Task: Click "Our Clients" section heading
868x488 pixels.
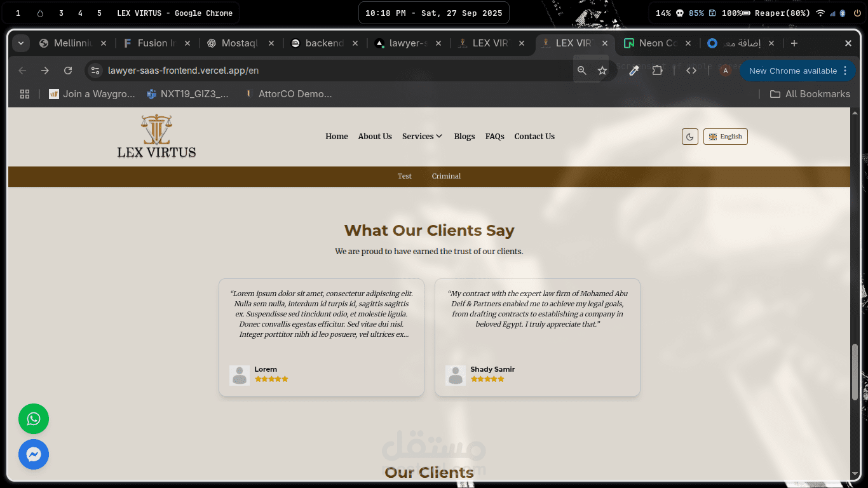Action: 429,473
